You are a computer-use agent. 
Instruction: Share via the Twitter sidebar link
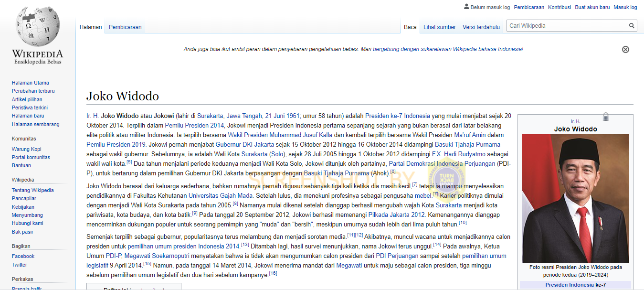coord(20,265)
